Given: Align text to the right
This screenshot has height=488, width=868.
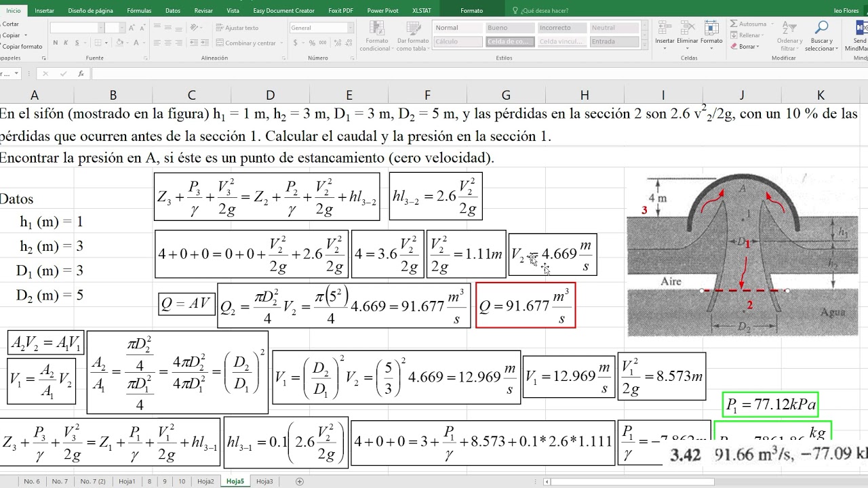Looking at the screenshot, I should (178, 43).
